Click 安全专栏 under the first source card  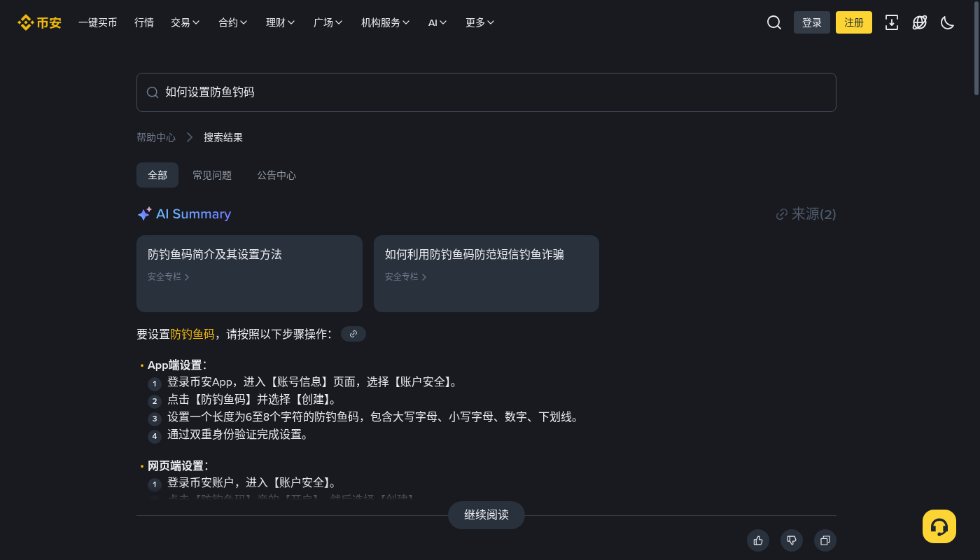coord(169,276)
